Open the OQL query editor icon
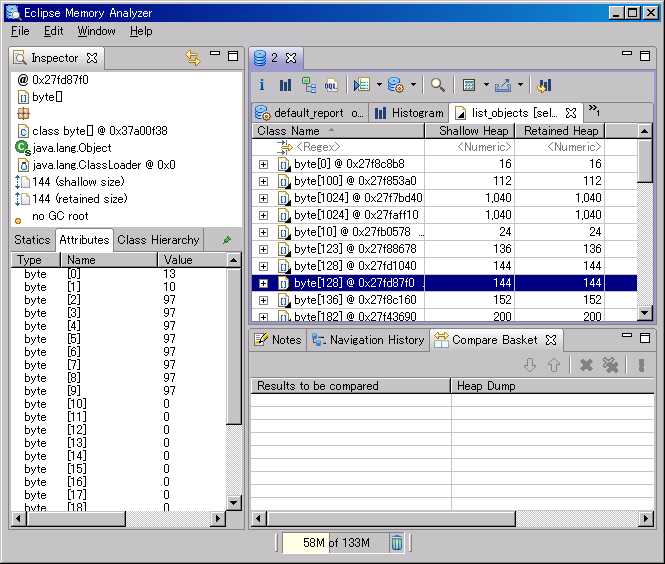665x564 pixels. click(331, 86)
